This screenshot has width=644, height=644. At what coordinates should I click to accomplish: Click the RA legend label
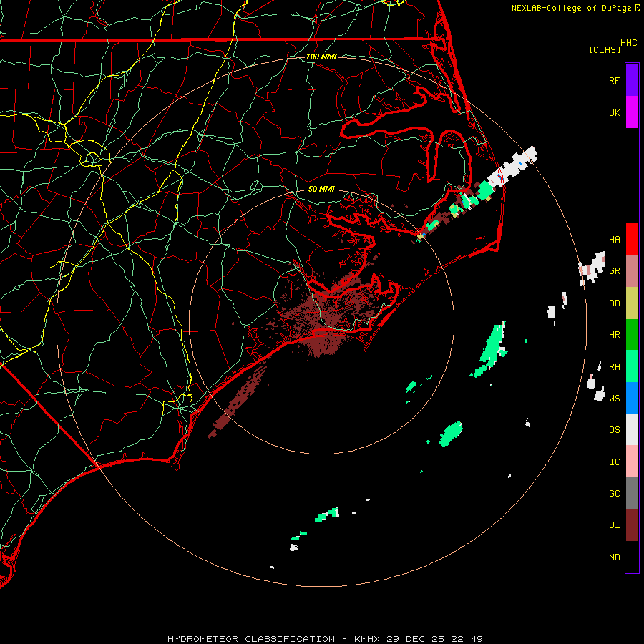(x=614, y=366)
